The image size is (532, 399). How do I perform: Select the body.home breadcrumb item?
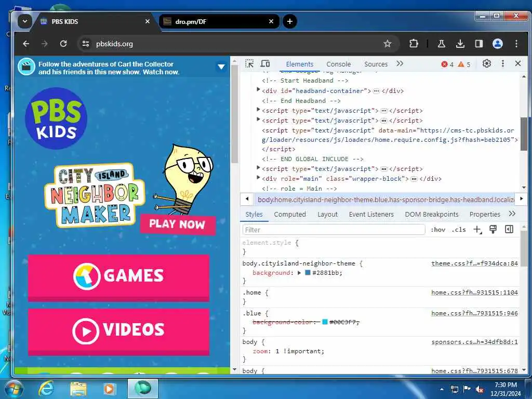point(385,199)
